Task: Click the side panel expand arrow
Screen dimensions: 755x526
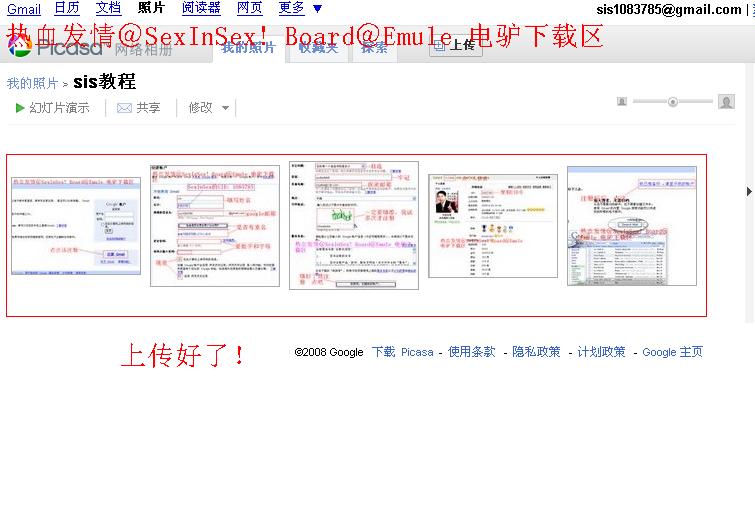Action: pyautogui.click(x=749, y=191)
